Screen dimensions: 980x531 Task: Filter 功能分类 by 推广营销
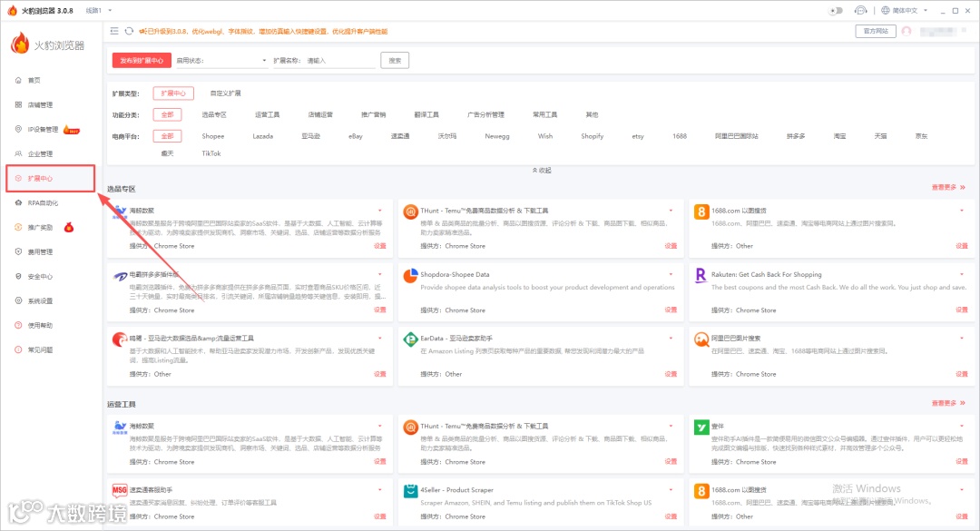(x=373, y=114)
